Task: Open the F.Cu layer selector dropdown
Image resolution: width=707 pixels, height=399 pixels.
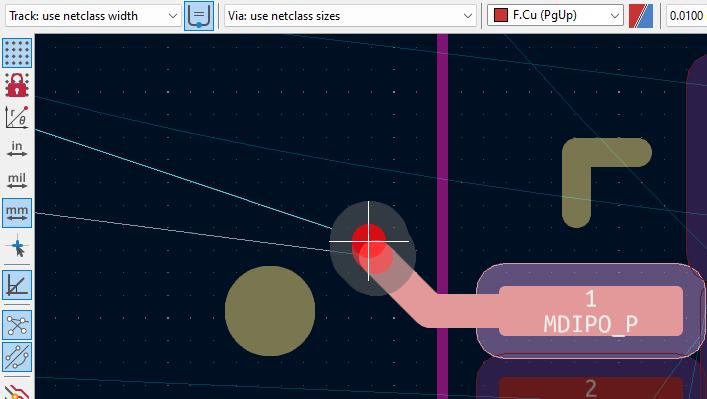Action: [556, 16]
